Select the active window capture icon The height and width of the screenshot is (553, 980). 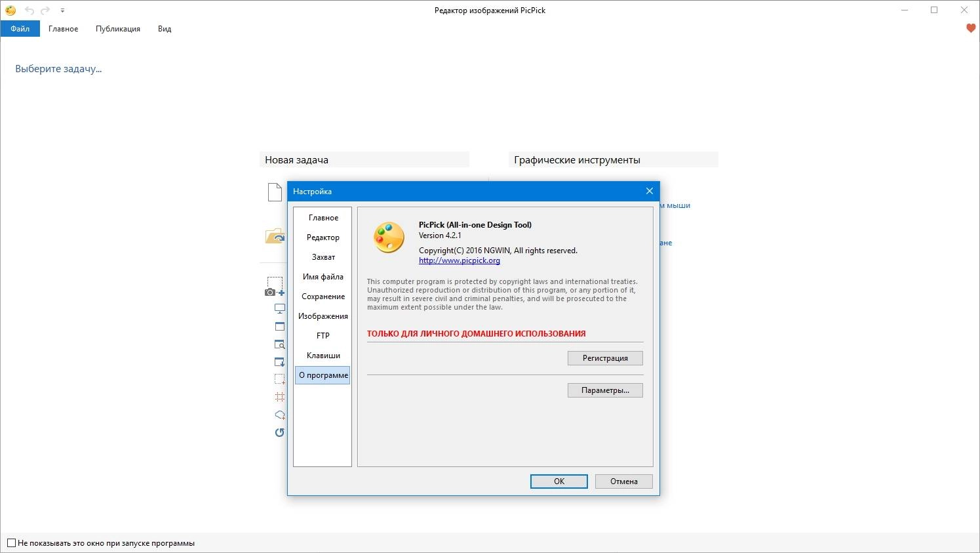280,326
